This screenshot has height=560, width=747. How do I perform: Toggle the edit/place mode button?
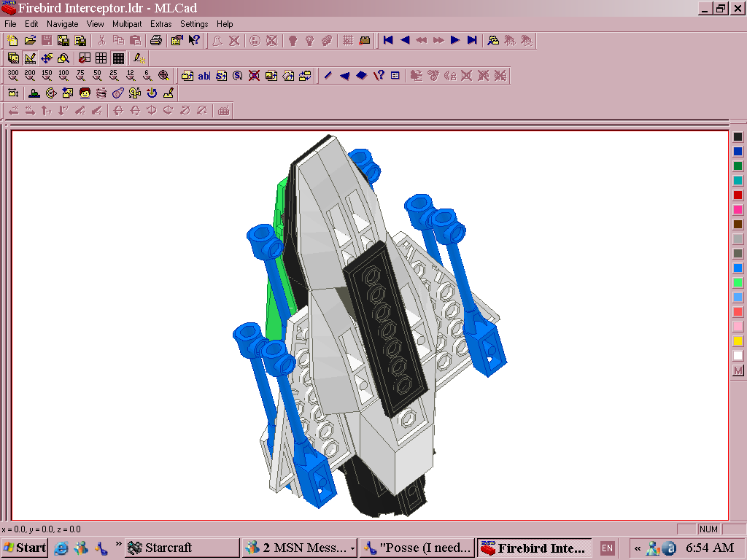point(29,58)
